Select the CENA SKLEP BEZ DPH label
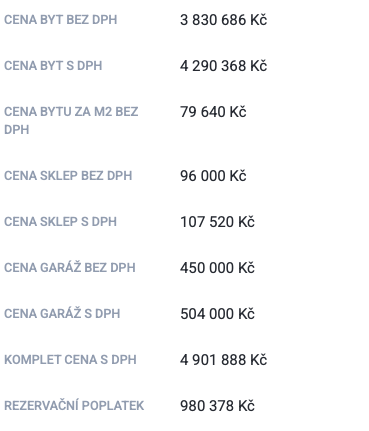 tap(68, 176)
